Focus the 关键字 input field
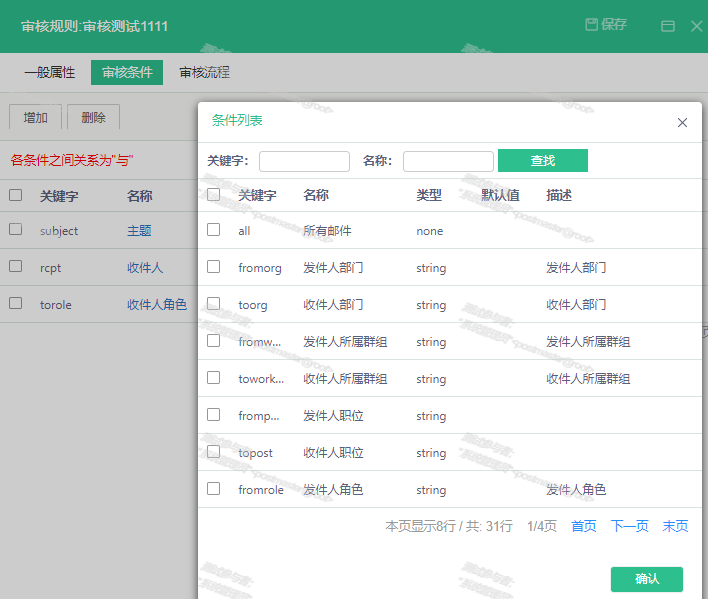This screenshot has height=599, width=708. click(304, 161)
